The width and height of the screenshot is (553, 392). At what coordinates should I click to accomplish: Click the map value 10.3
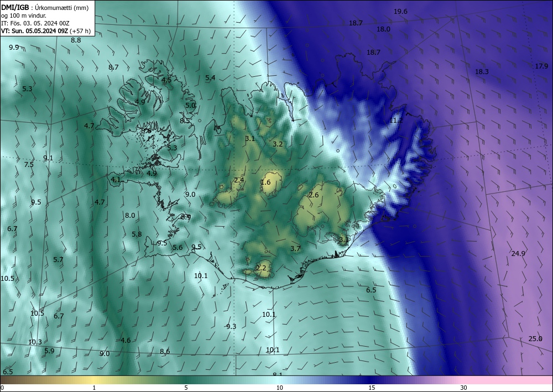coord(35,342)
